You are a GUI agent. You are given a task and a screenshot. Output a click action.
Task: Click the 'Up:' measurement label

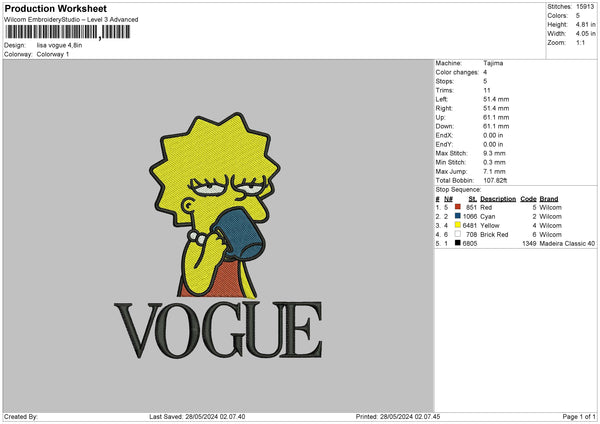(x=440, y=117)
